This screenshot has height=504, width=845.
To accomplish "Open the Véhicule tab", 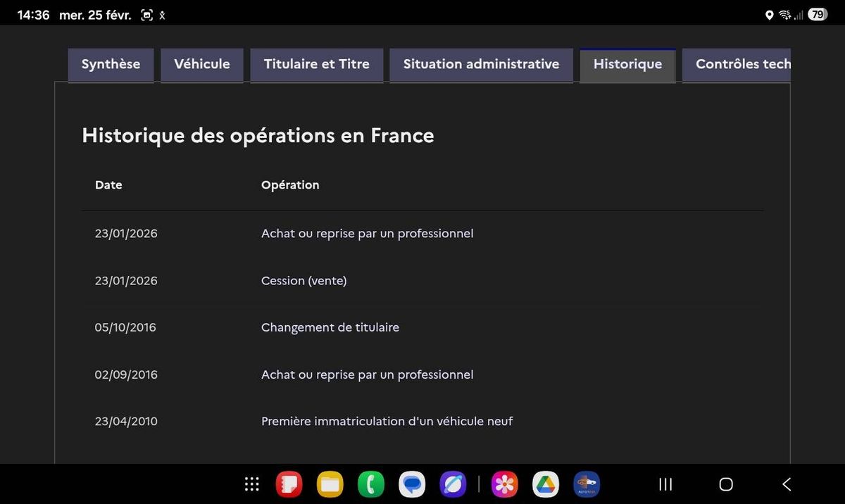I will [202, 65].
